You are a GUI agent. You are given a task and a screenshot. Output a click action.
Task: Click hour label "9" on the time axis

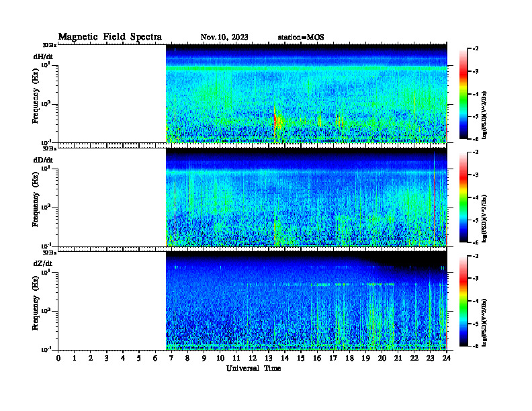204,359
